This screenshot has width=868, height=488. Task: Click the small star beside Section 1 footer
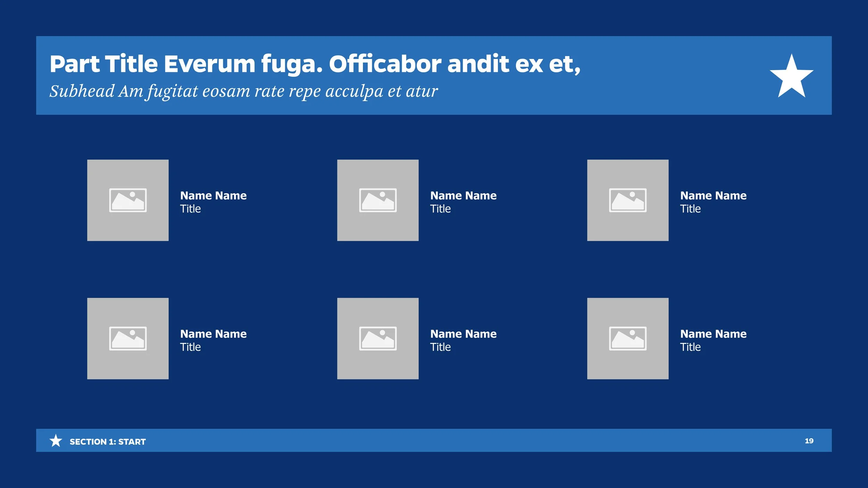[56, 441]
